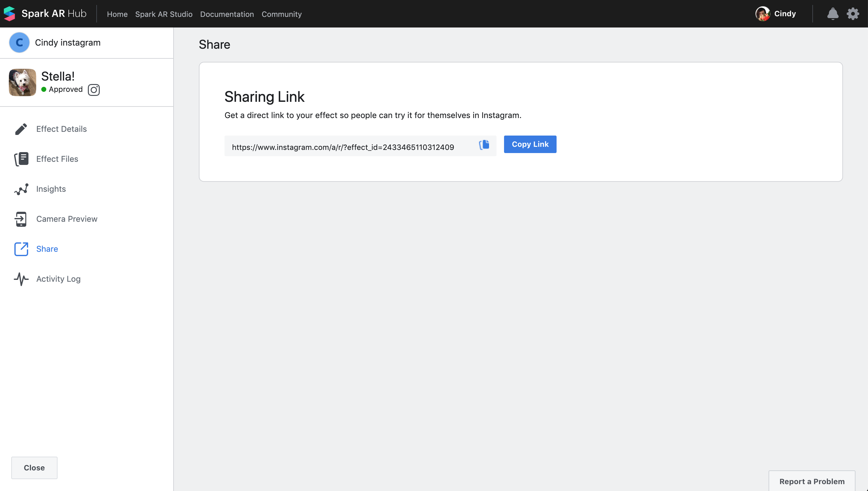
Task: View Insights via its chart icon
Action: point(21,189)
